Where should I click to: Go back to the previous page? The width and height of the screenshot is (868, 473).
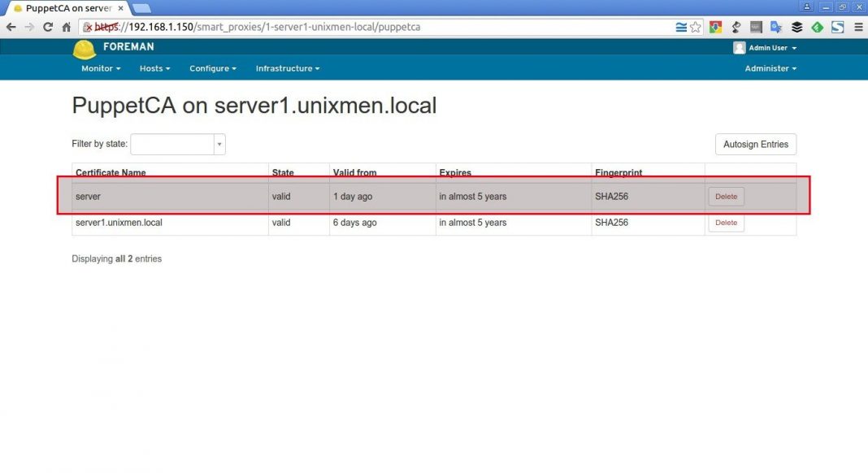[x=11, y=27]
